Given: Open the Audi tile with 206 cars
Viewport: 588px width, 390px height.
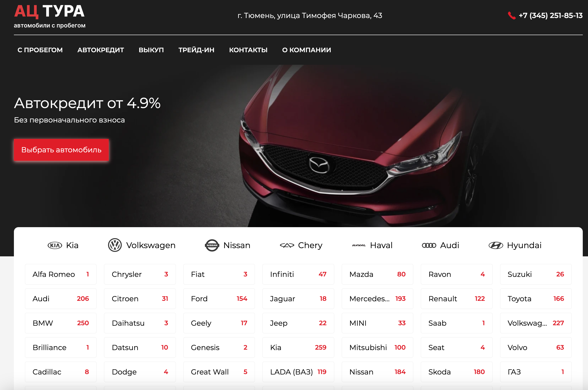Looking at the screenshot, I should click(x=61, y=299).
